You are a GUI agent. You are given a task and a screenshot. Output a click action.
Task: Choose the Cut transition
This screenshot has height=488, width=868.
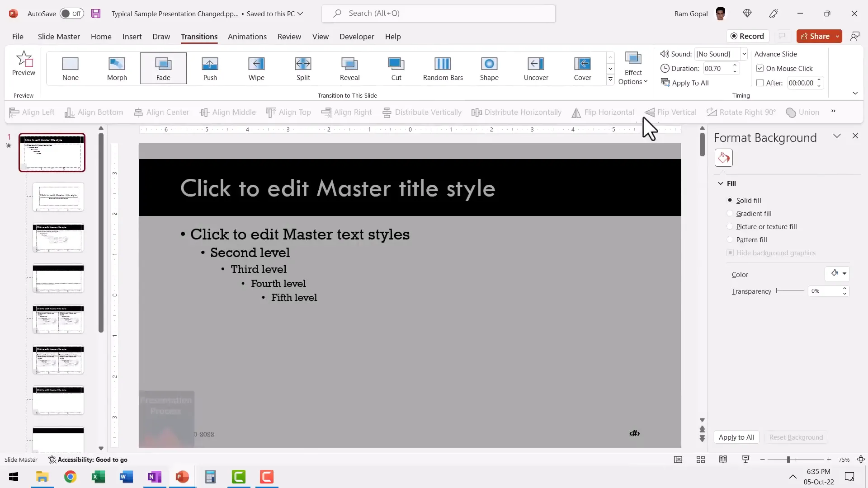396,68
